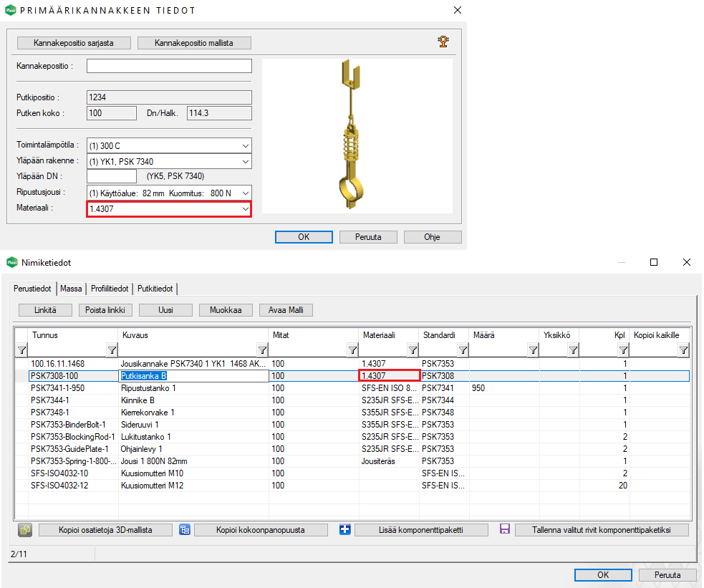Click the yellow copy icon at bottom left
This screenshot has width=704, height=588.
coord(25,530)
